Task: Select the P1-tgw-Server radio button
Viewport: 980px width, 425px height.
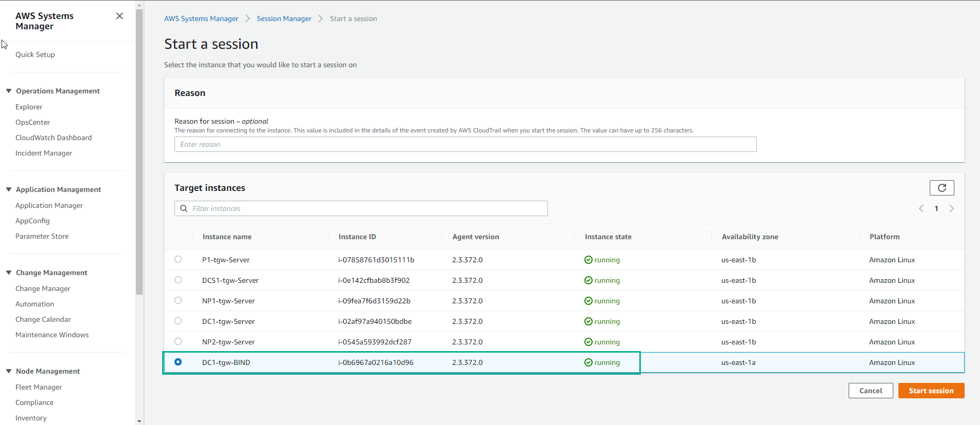Action: coord(178,259)
